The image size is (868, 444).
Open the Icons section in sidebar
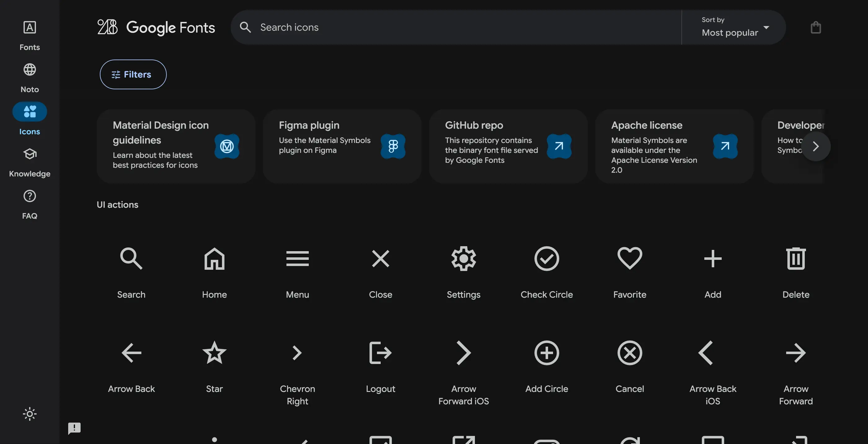coord(30,119)
